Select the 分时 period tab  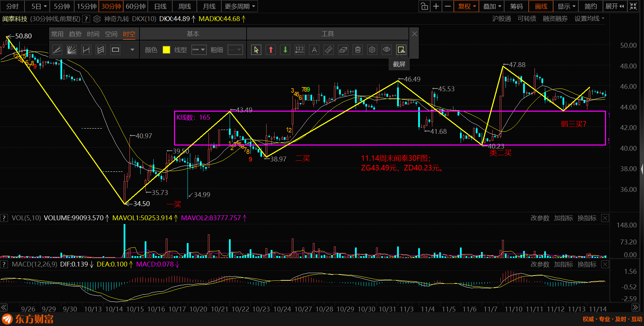coord(12,6)
